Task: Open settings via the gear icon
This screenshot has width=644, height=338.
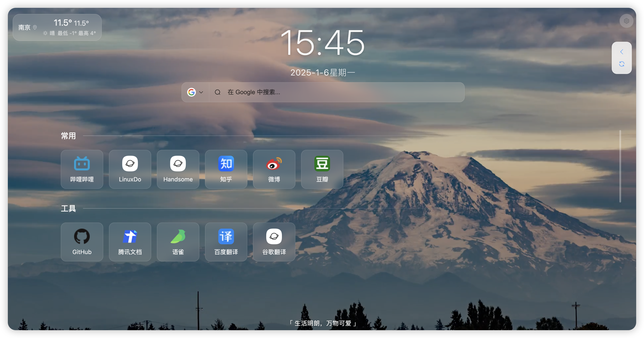Action: click(x=626, y=21)
